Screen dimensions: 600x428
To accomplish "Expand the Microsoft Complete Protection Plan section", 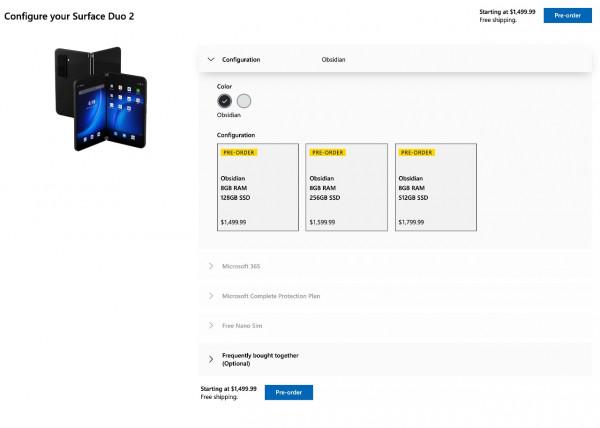I will click(270, 296).
